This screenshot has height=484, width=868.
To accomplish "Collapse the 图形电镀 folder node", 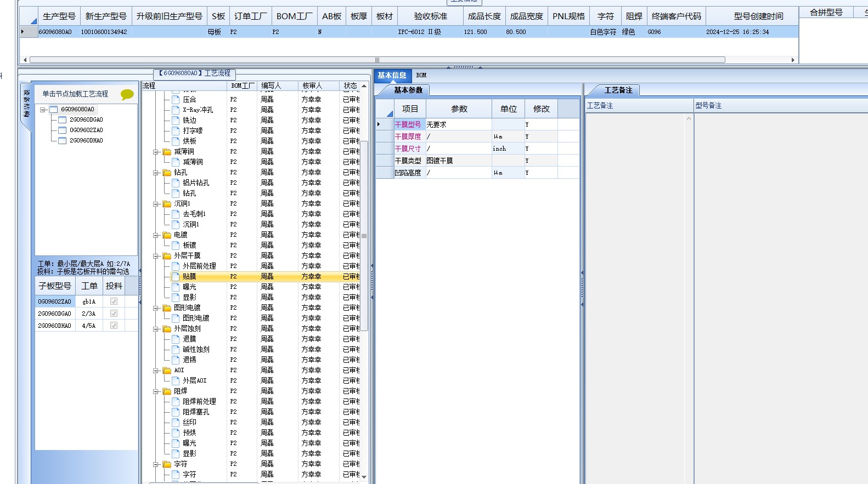I will (156, 308).
